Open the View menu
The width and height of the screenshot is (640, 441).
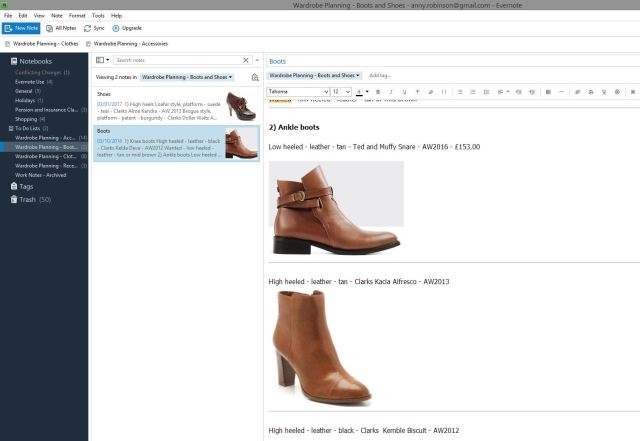pos(39,16)
